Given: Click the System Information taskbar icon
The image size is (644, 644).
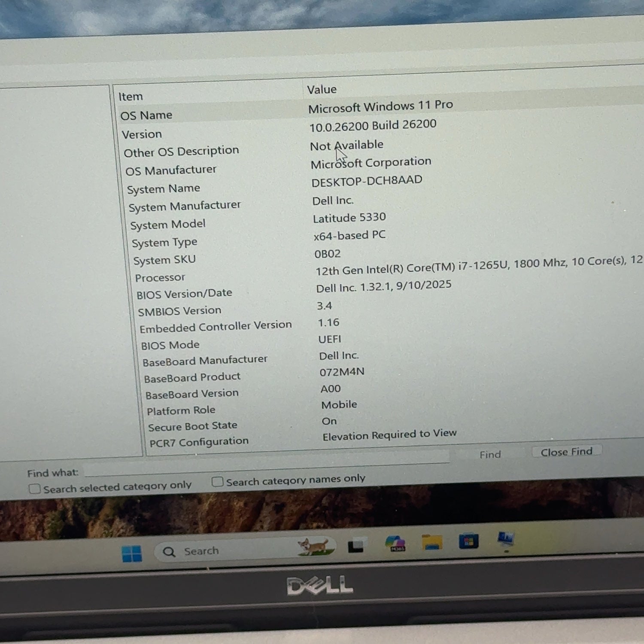Looking at the screenshot, I should coord(506,539).
